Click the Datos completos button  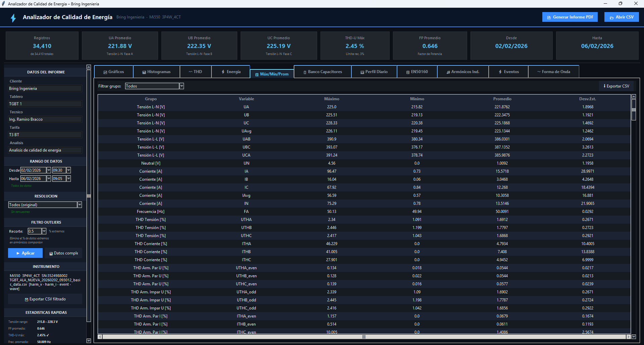point(64,253)
